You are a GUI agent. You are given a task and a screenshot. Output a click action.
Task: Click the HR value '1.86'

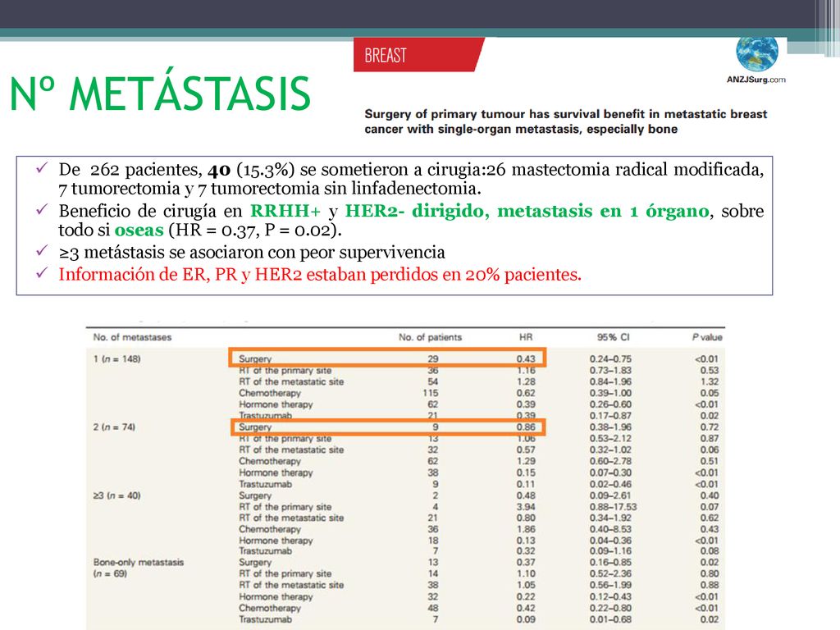point(526,529)
